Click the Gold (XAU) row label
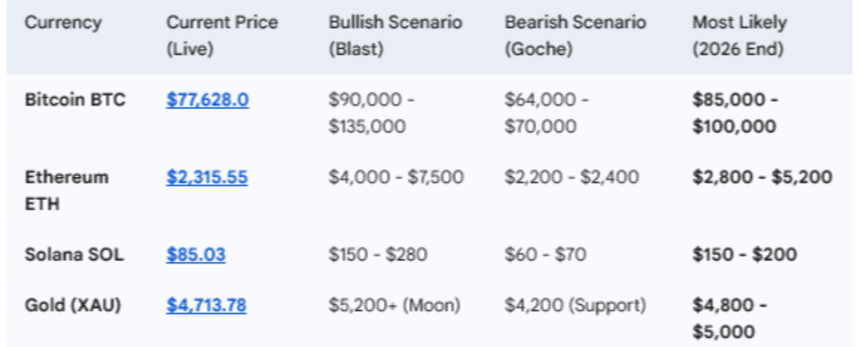The width and height of the screenshot is (868, 347). pos(73,305)
